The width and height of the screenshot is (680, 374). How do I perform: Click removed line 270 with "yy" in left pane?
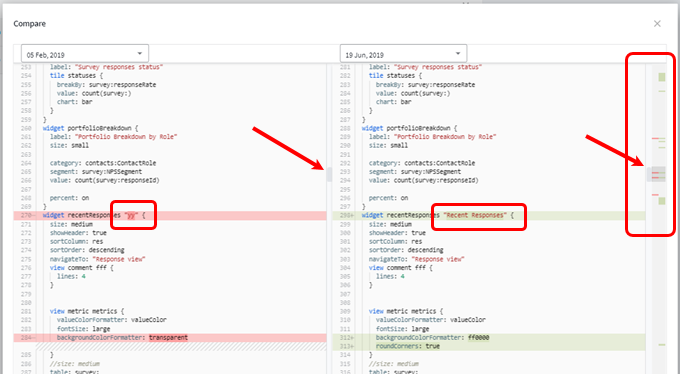click(x=170, y=215)
